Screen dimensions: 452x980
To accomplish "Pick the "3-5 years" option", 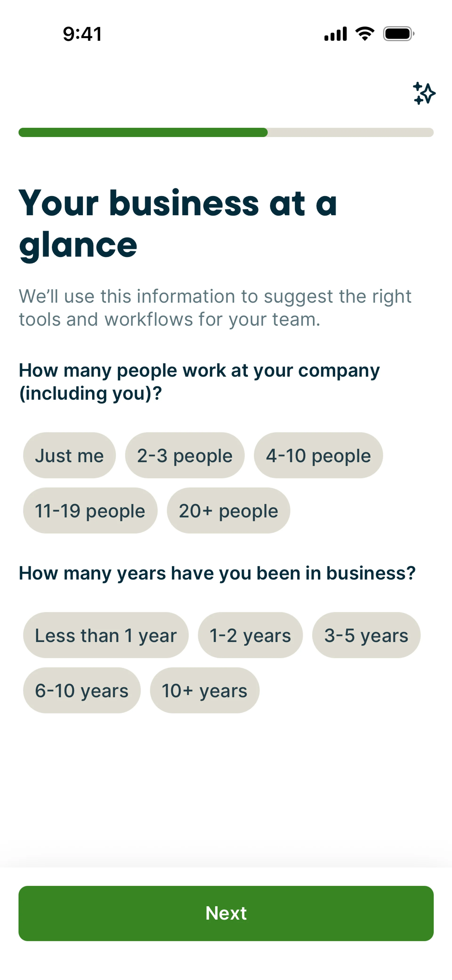I will (366, 635).
